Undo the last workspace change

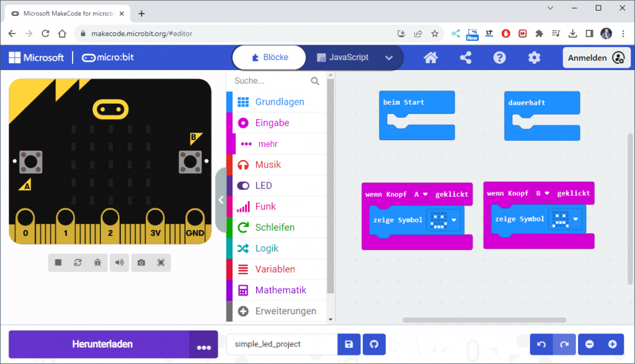(x=540, y=344)
